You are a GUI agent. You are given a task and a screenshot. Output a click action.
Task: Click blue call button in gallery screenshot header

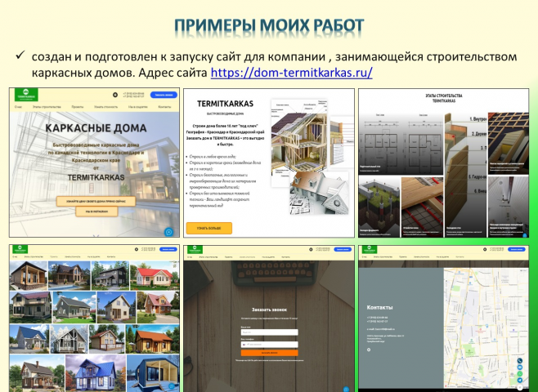pyautogui.click(x=168, y=249)
